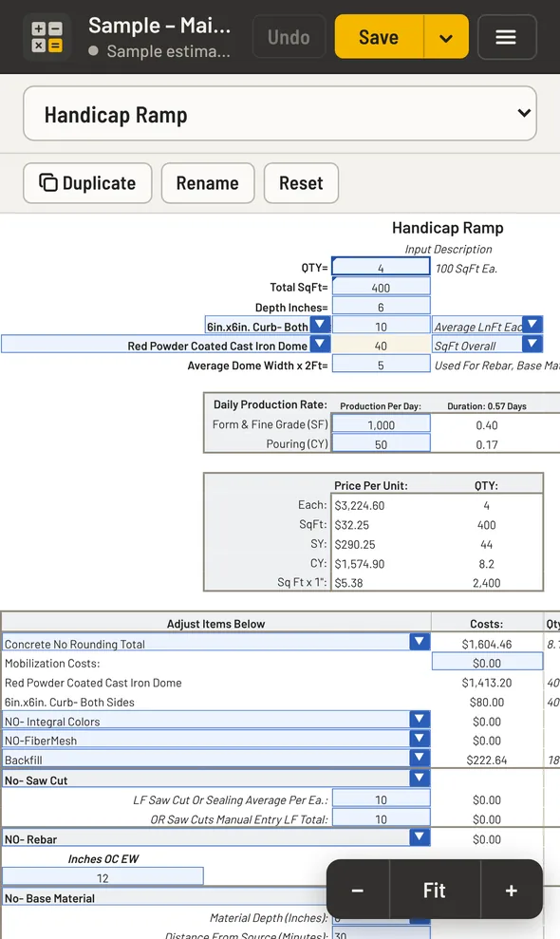This screenshot has height=939, width=560.
Task: Click the Handicap Ramp sheet heading
Action: (448, 228)
